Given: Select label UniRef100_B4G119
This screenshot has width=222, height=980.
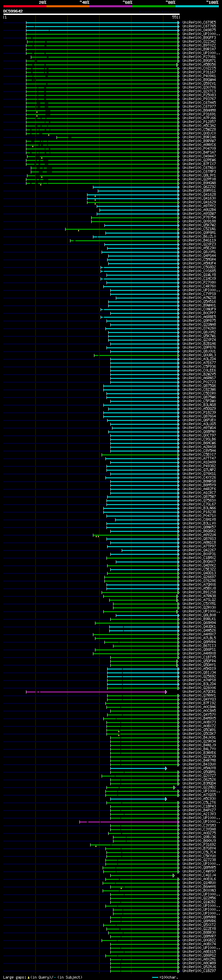Looking at the screenshot, I should click(199, 241).
